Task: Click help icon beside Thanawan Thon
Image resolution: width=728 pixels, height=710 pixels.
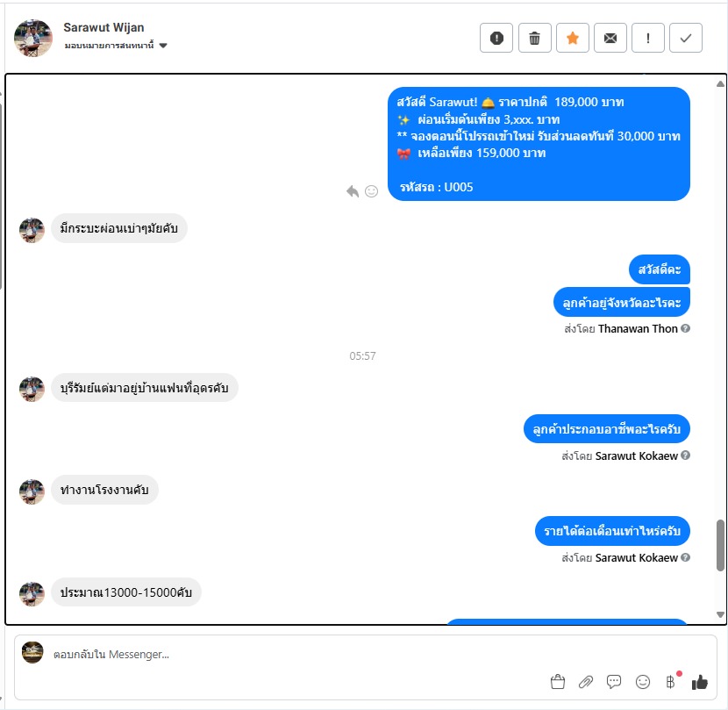Action: click(x=685, y=328)
